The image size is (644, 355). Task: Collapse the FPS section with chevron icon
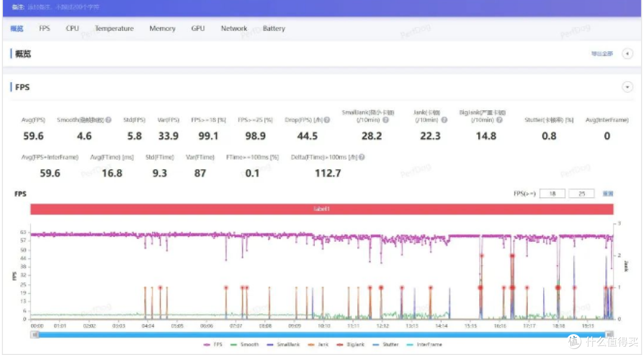[x=627, y=87]
